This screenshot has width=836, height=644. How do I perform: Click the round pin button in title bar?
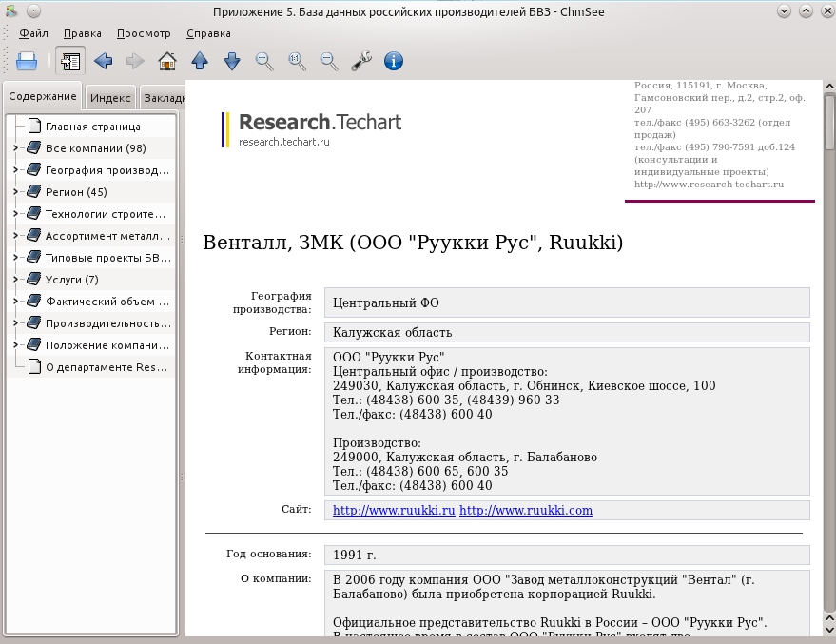click(x=33, y=10)
